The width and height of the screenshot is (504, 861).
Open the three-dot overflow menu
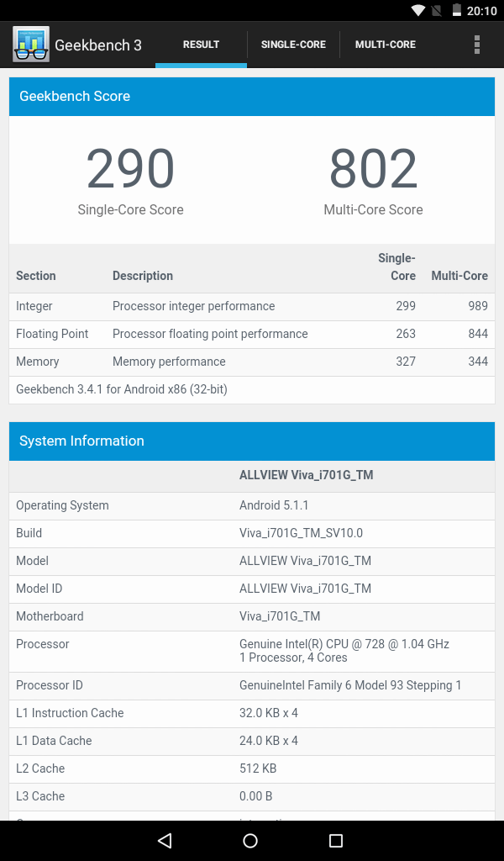476,45
